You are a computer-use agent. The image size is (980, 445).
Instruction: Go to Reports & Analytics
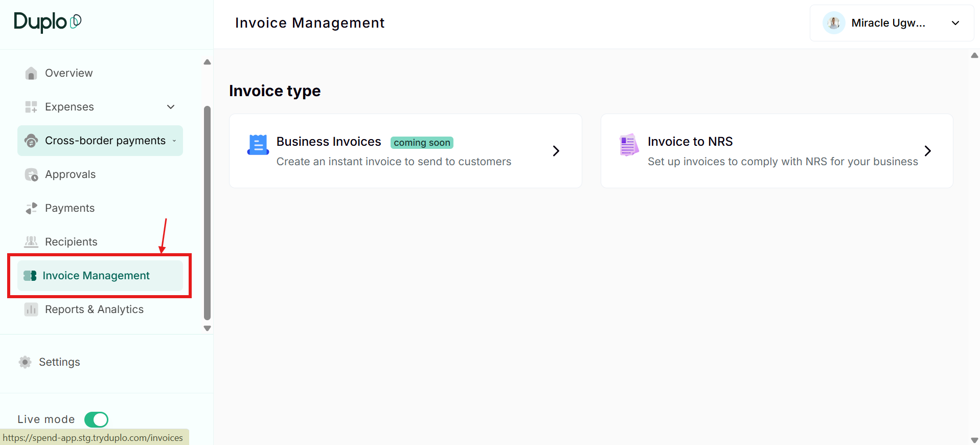pos(94,309)
